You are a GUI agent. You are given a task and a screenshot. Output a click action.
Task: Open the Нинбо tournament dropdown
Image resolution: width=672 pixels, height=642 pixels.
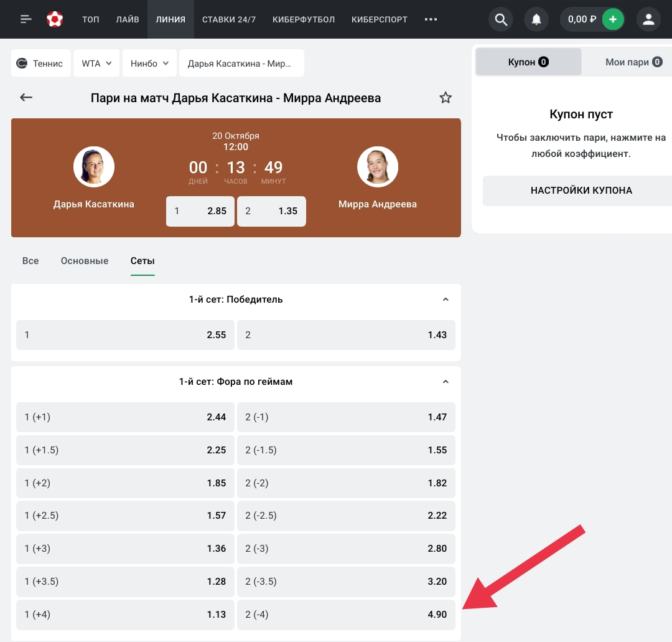[149, 64]
